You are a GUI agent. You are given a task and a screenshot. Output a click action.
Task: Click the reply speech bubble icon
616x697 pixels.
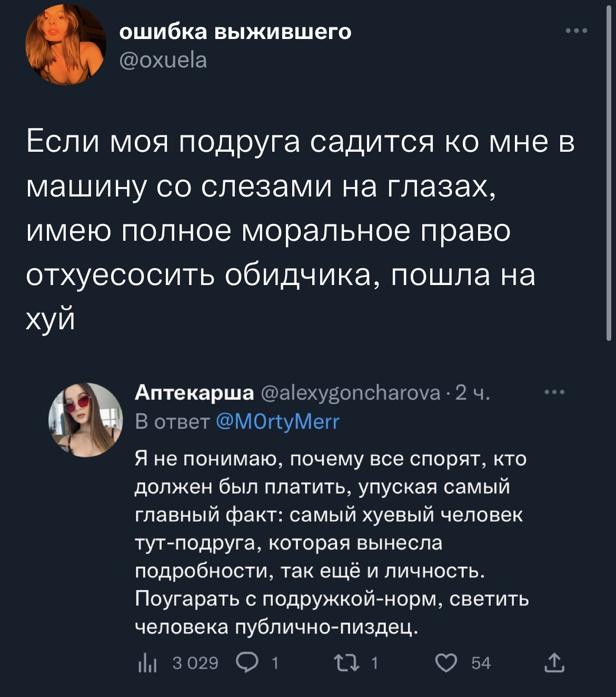tap(247, 663)
